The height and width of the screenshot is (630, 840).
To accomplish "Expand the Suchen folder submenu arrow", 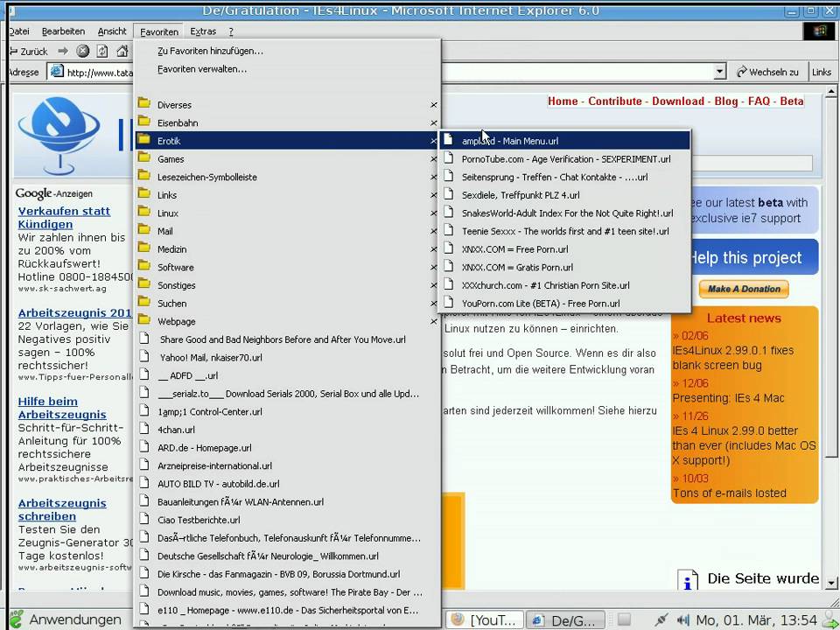I will click(433, 304).
